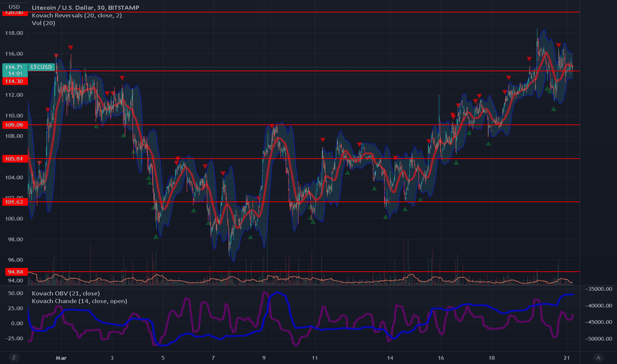Screen dimensions: 617x364
Task: Click the A auto-scale button at bottom right
Action: [x=598, y=357]
